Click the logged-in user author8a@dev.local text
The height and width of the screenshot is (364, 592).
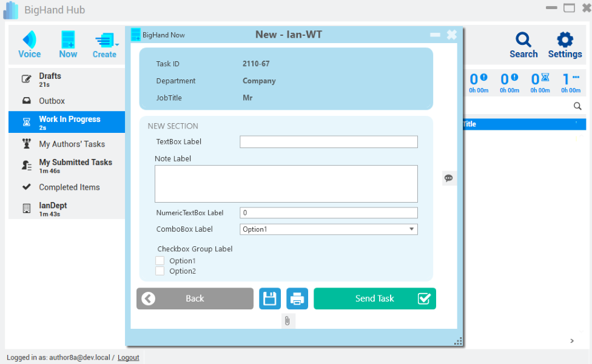coord(79,357)
